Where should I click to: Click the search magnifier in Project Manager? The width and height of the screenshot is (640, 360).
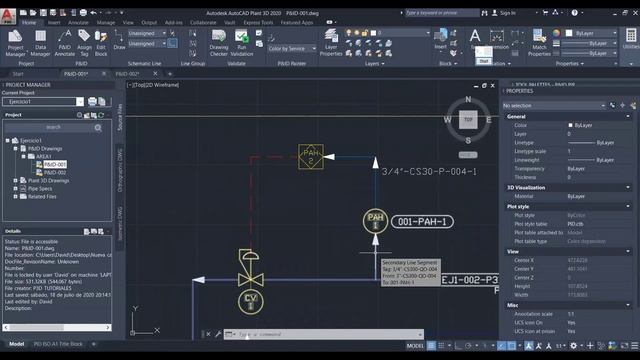[x=98, y=128]
